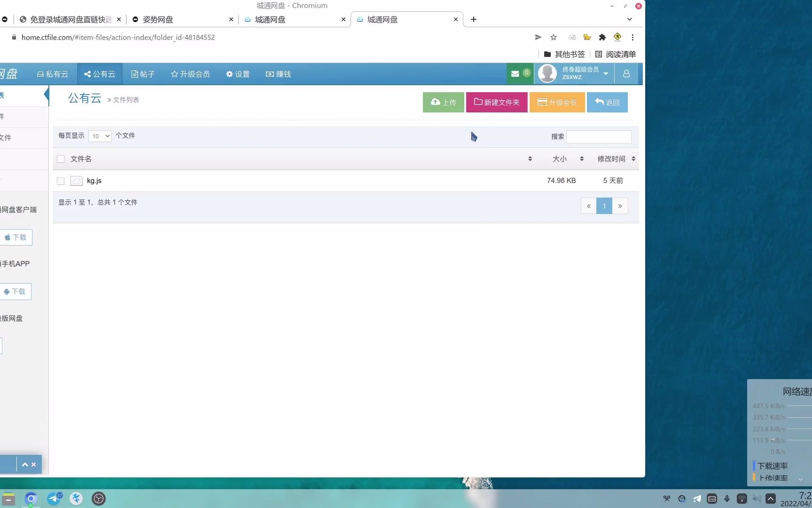Image resolution: width=812 pixels, height=508 pixels.
Task: Go to previous page with « button
Action: click(x=589, y=206)
